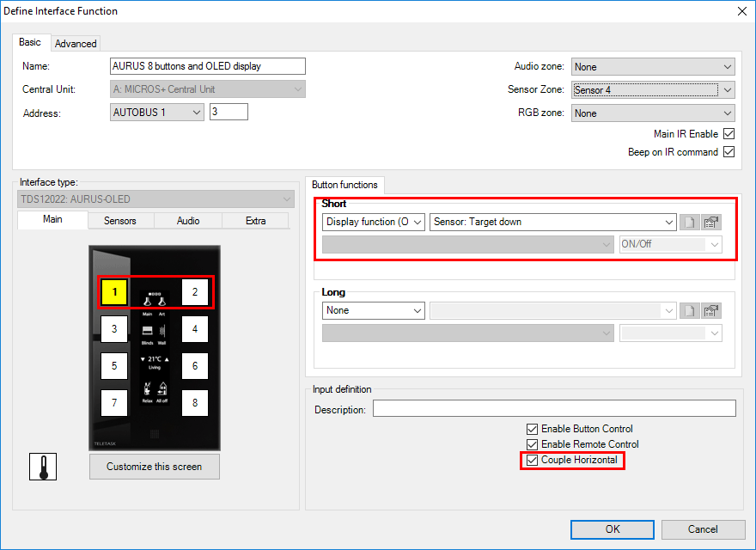The height and width of the screenshot is (550, 756).
Task: Switch to the Advanced tab
Action: [x=76, y=44]
